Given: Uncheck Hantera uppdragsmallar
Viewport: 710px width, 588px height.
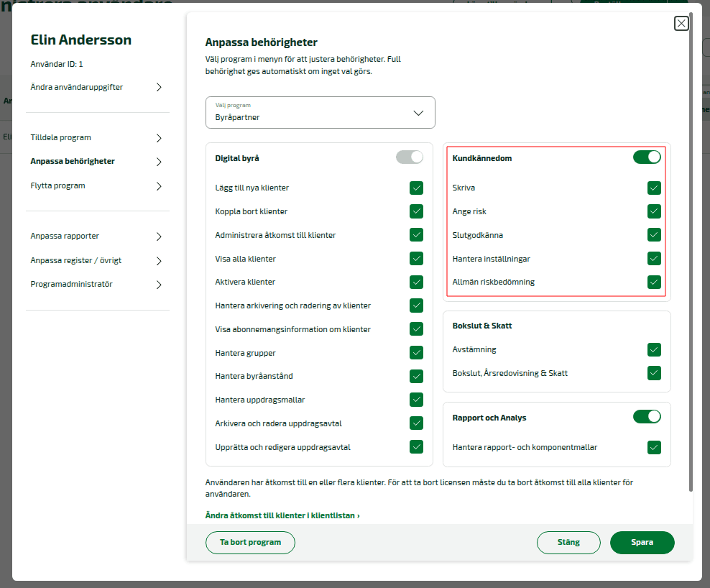Looking at the screenshot, I should 416,400.
